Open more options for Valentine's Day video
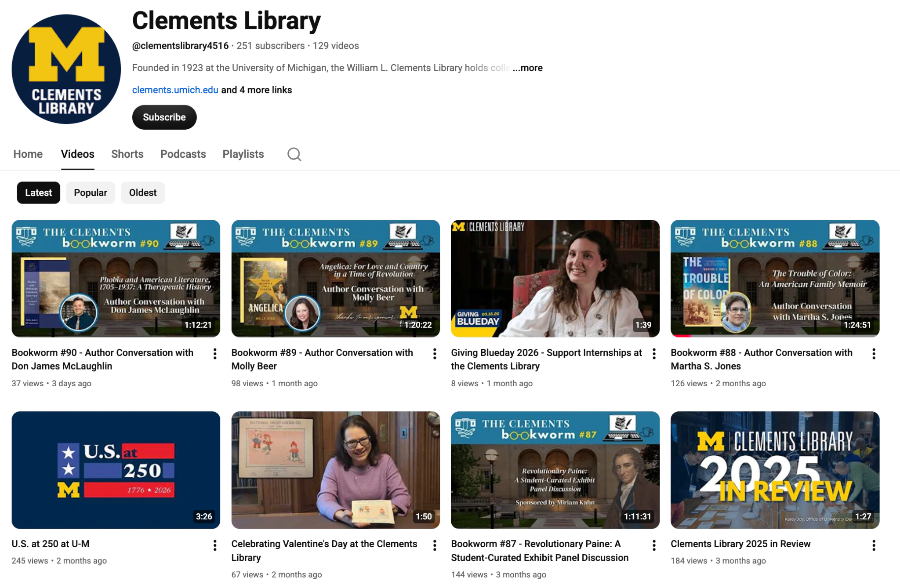This screenshot has height=588, width=900. pyautogui.click(x=434, y=545)
